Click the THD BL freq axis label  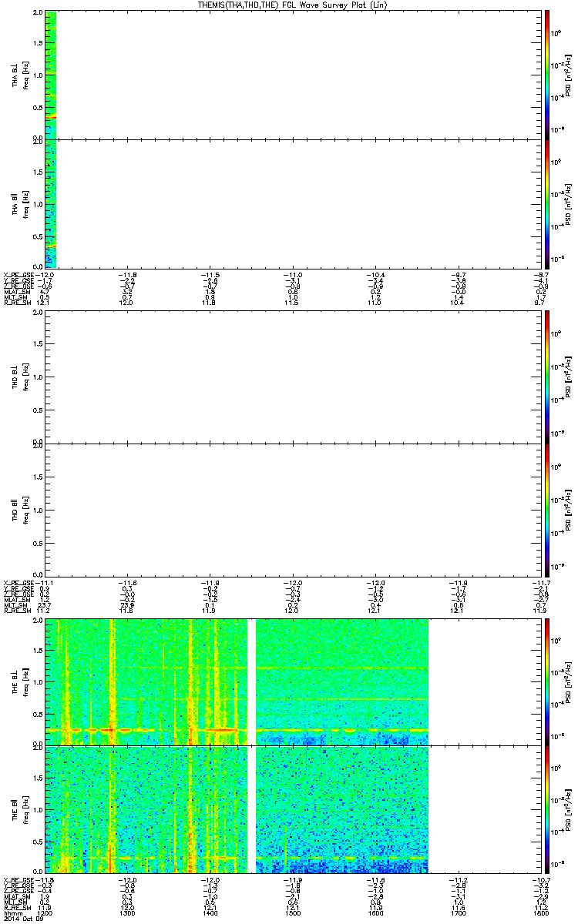[25, 377]
